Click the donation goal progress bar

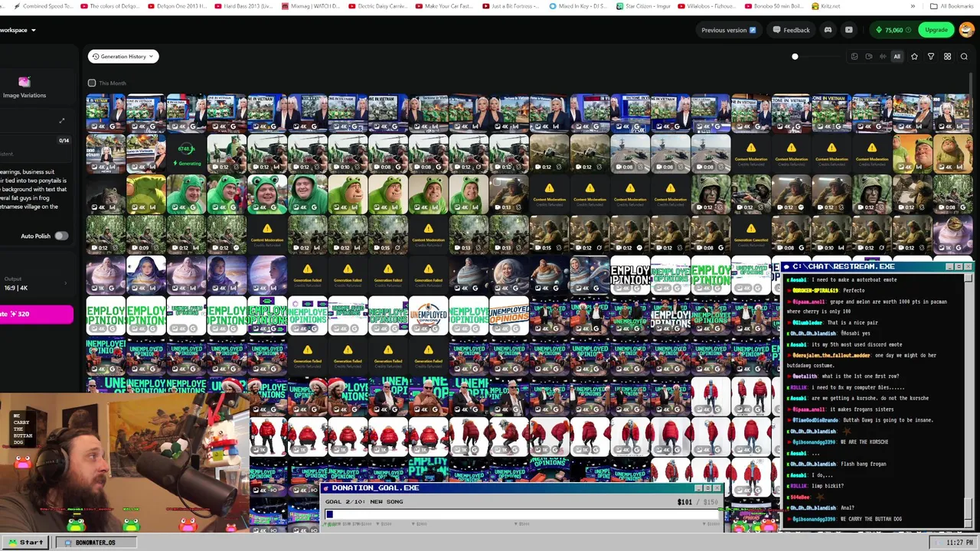tap(522, 514)
